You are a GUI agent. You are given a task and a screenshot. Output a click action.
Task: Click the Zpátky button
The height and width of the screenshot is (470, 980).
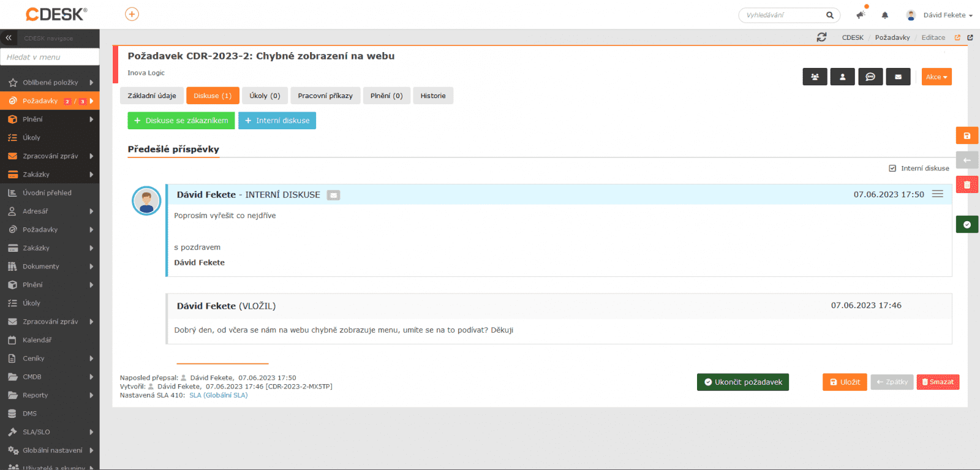[x=892, y=382]
